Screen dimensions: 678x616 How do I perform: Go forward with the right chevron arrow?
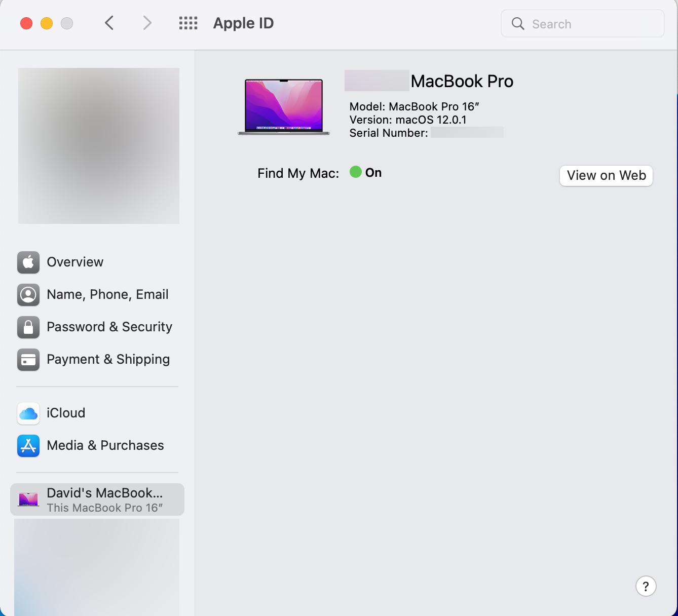(x=147, y=23)
